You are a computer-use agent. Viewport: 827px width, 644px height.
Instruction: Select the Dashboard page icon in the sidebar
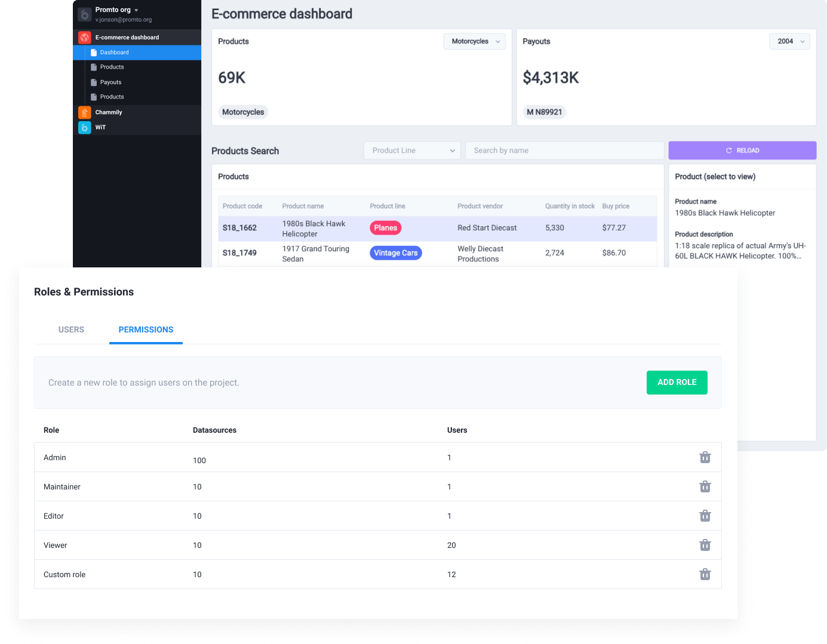click(x=94, y=52)
